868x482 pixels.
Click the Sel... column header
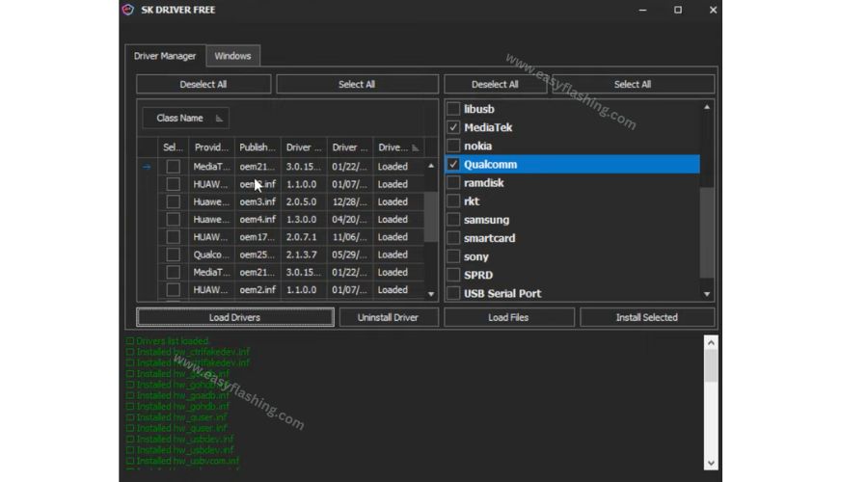[173, 147]
